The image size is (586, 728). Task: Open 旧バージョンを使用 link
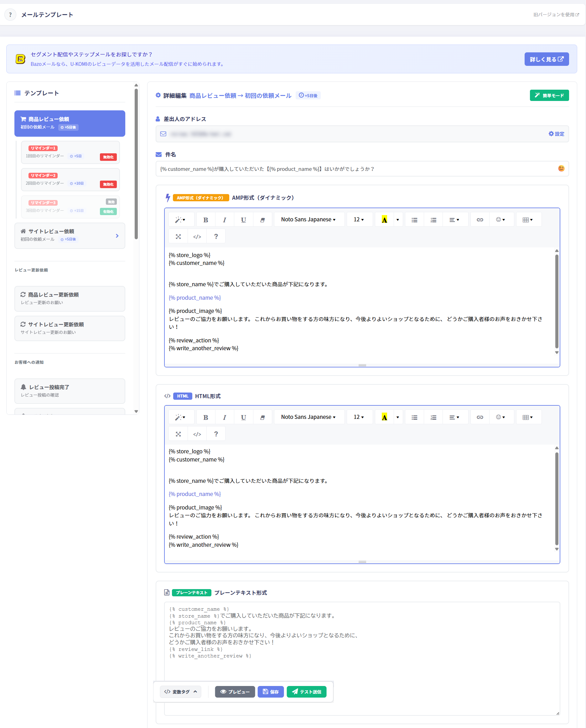tap(556, 14)
